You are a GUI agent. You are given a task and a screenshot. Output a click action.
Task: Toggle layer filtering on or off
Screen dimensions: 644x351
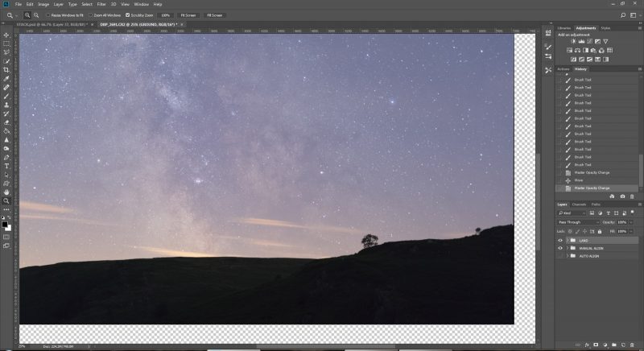click(633, 213)
